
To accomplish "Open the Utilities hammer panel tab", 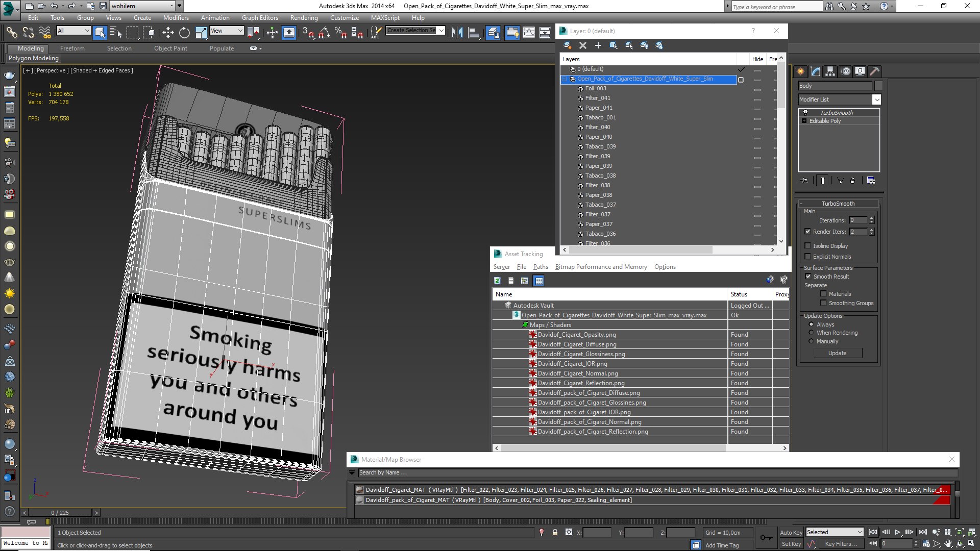I will (874, 71).
